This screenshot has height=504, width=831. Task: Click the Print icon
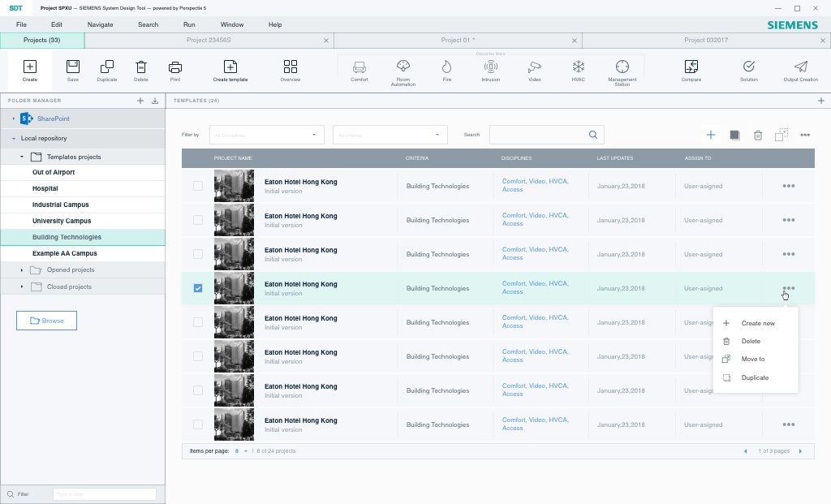(x=175, y=67)
